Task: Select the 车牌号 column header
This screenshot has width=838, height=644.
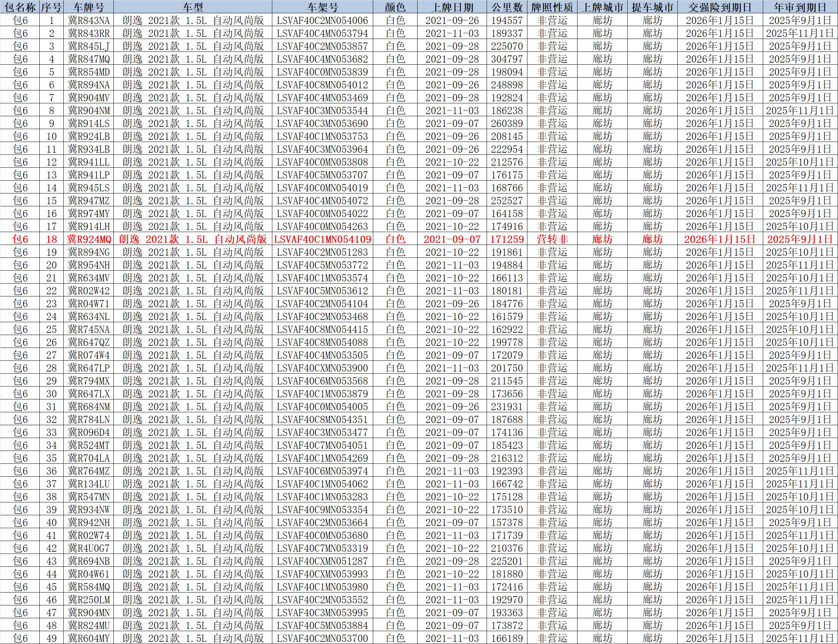Action: [x=89, y=7]
